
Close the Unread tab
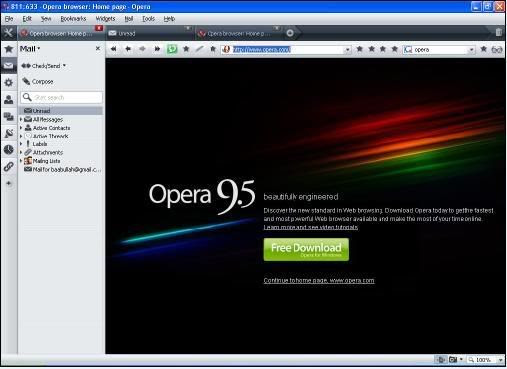(x=188, y=28)
